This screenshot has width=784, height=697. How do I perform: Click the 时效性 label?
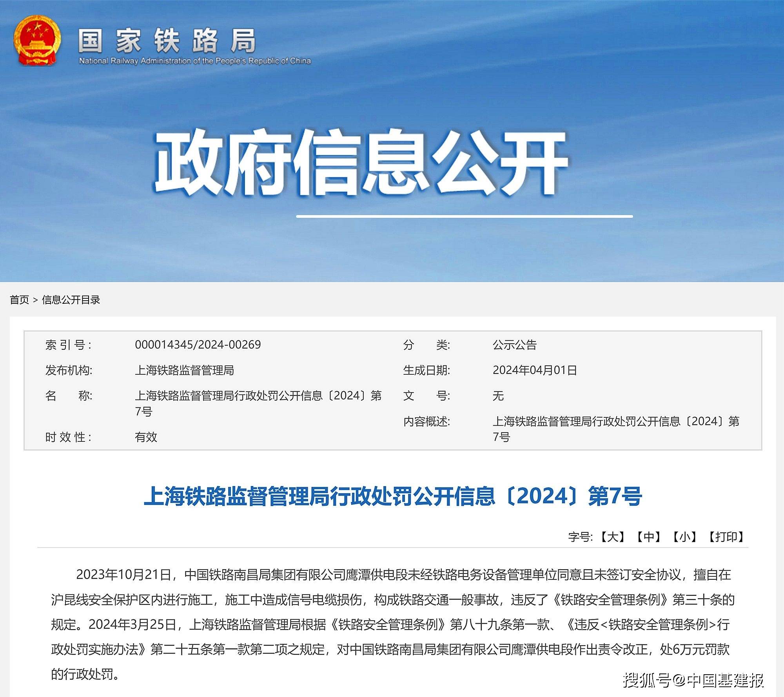68,437
